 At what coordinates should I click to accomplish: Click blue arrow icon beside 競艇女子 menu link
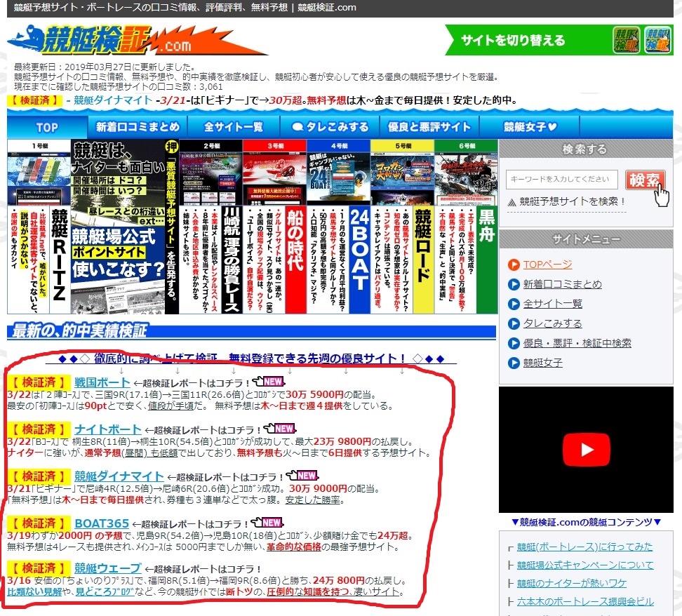(x=514, y=363)
